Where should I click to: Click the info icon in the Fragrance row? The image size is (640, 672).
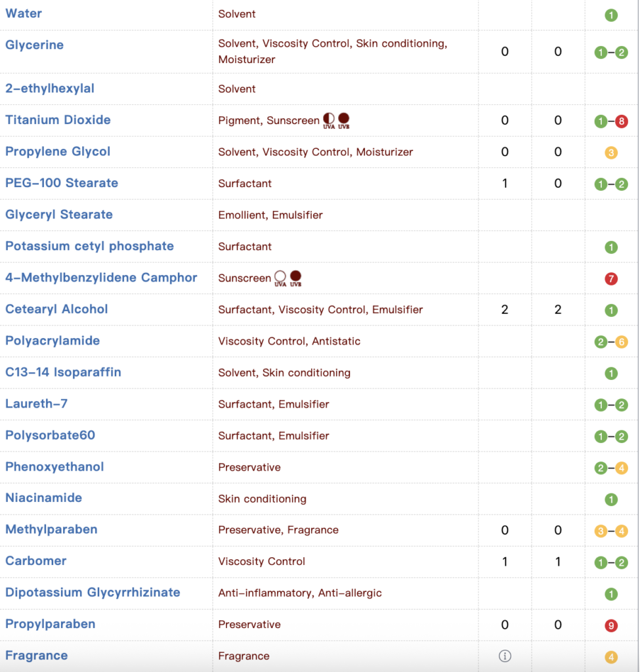(505, 656)
